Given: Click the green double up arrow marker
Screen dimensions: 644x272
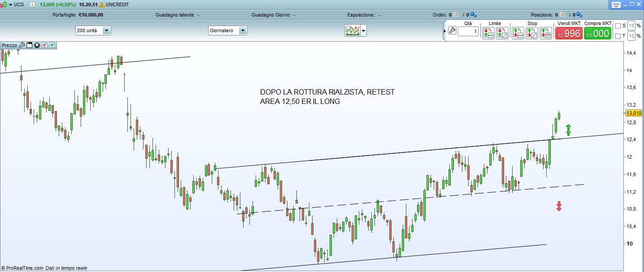Looking at the screenshot, I should 568,130.
